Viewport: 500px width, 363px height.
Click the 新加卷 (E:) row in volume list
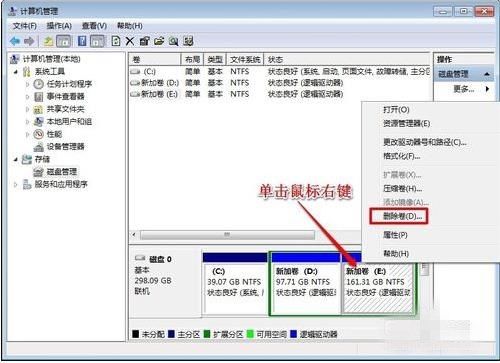pyautogui.click(x=279, y=94)
